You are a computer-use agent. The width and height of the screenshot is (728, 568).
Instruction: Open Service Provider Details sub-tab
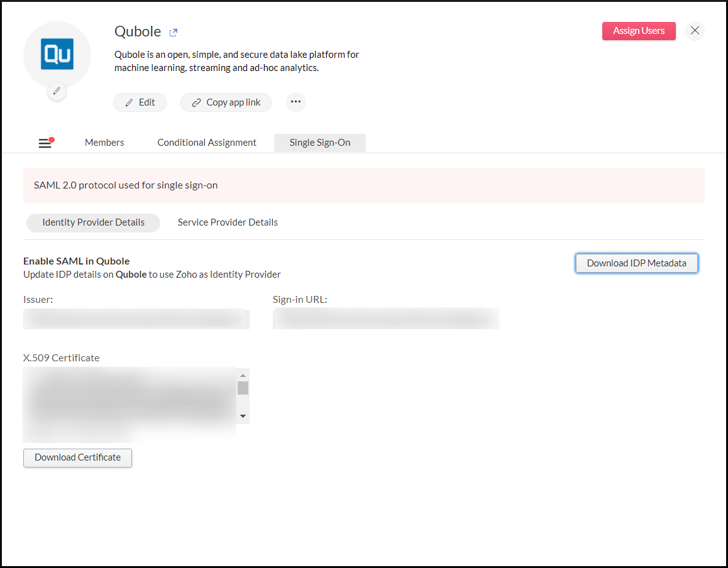coord(228,223)
